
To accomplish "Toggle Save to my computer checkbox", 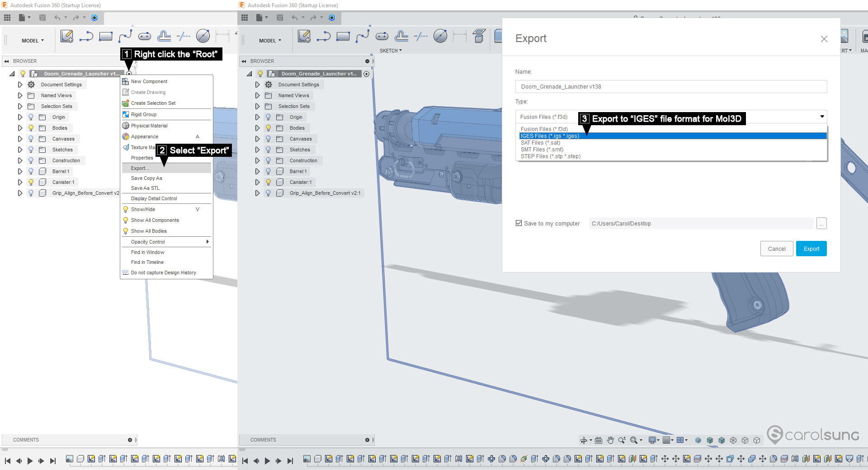I will pos(519,223).
